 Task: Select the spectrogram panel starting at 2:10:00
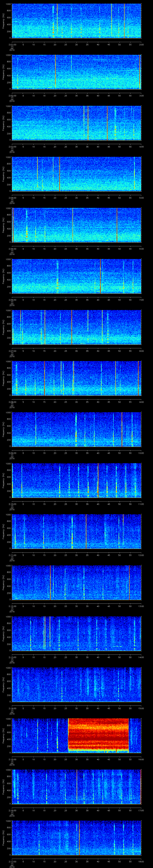coord(77,481)
